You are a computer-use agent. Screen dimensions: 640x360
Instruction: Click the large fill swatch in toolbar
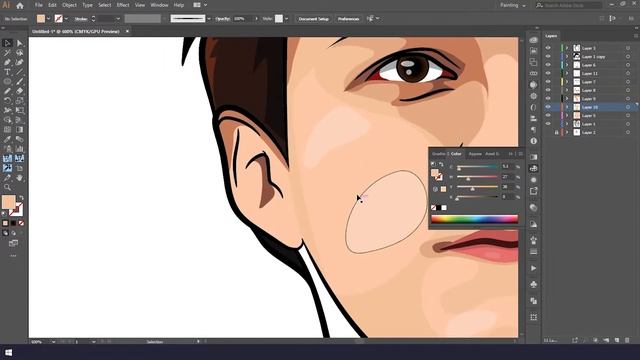9,202
